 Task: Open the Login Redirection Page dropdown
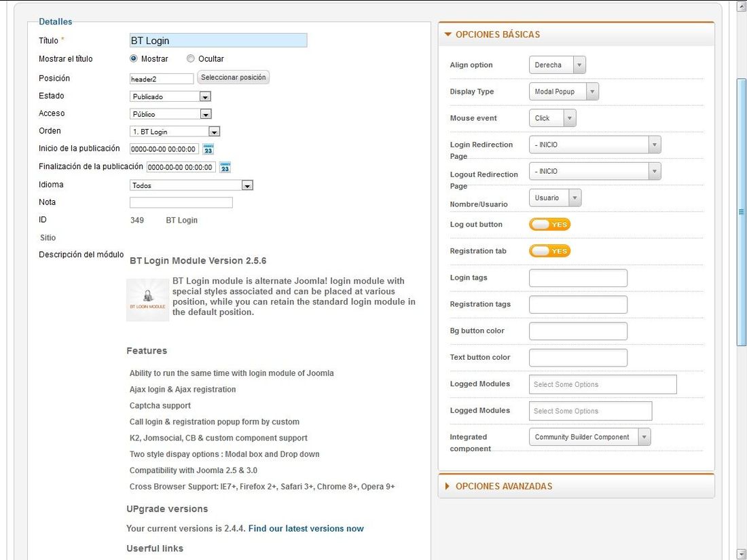[x=595, y=145]
